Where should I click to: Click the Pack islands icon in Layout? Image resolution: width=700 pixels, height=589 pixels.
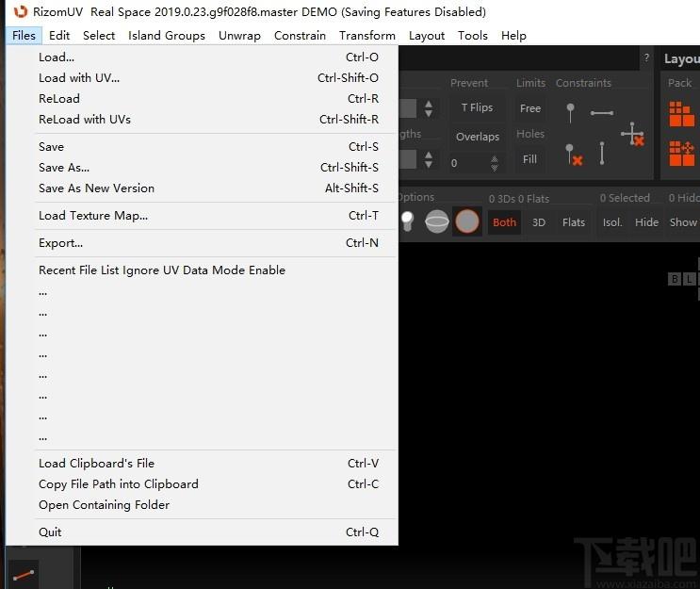pos(681,114)
